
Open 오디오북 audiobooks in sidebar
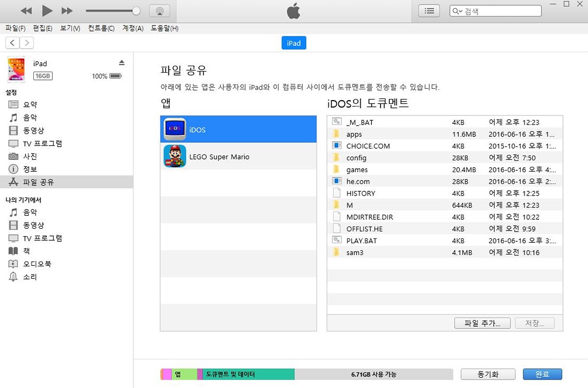click(66, 264)
